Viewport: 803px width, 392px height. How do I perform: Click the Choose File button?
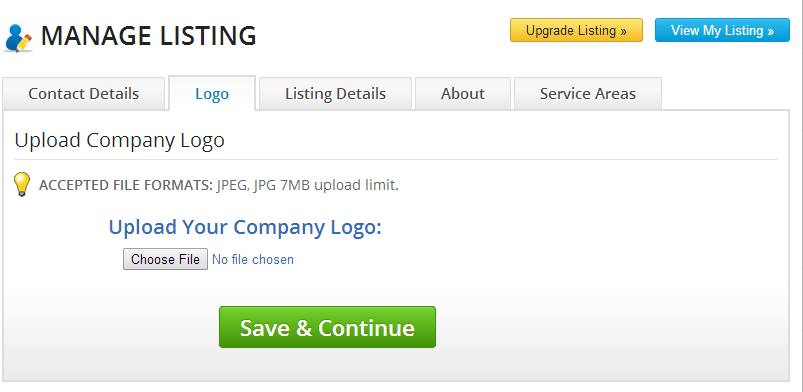tap(165, 259)
